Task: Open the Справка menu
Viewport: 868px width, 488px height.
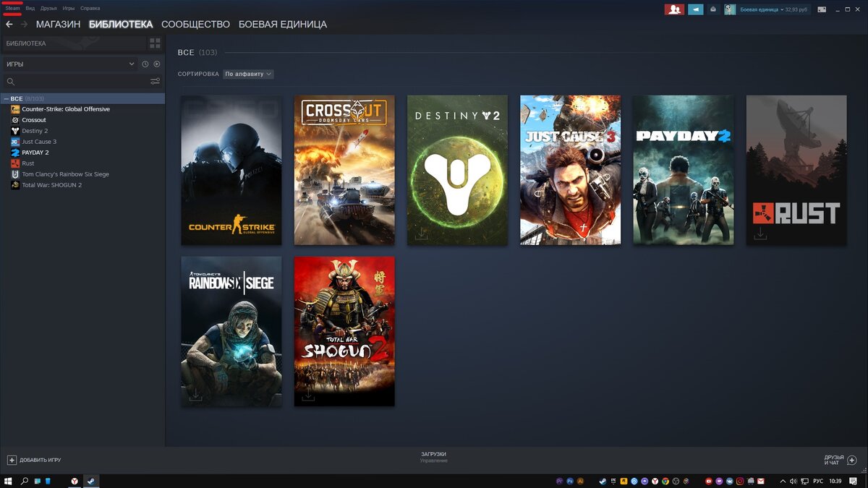Action: click(x=90, y=8)
